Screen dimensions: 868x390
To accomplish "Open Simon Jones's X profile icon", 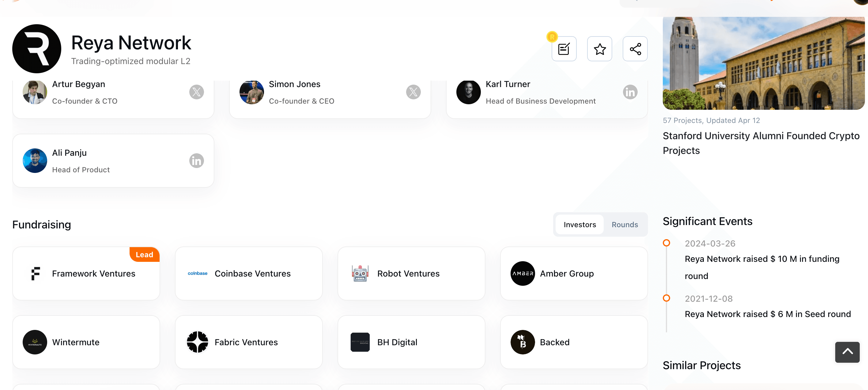I will 413,92.
